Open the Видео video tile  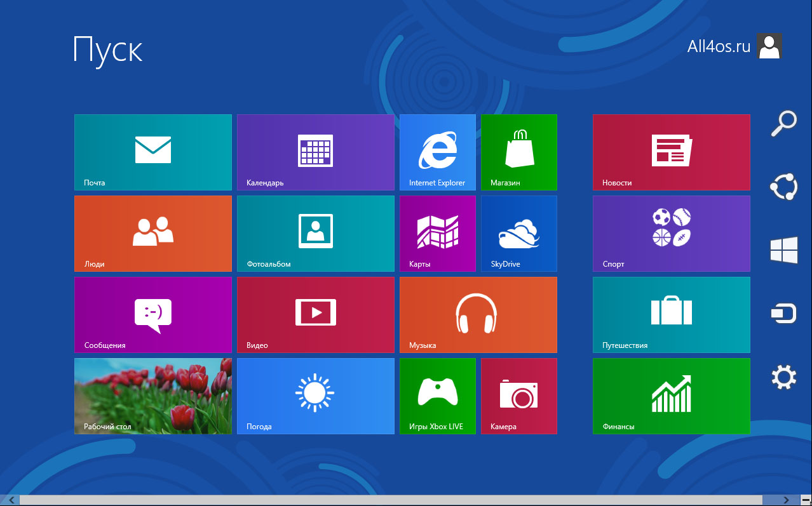(316, 315)
